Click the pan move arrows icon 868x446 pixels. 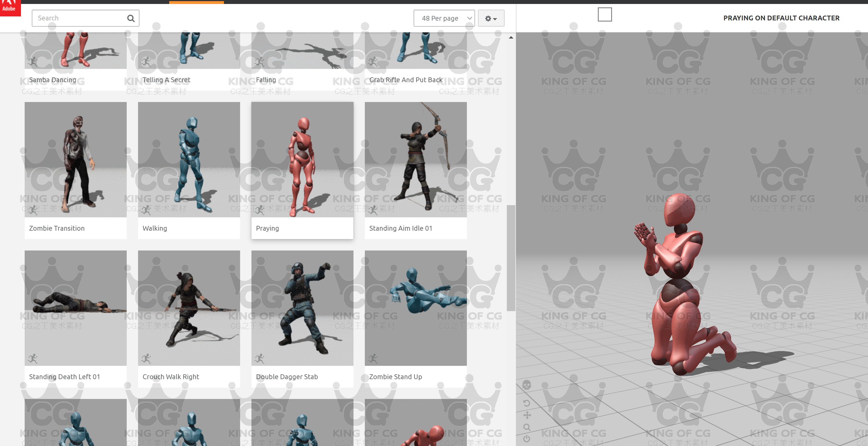527,415
